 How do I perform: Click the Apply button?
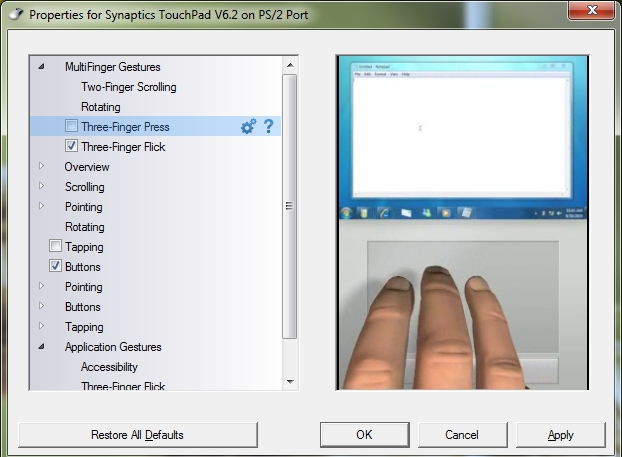[561, 435]
